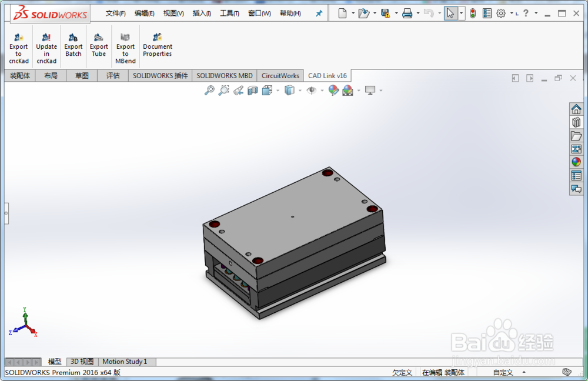The width and height of the screenshot is (588, 381).
Task: Create a new document icon
Action: (342, 14)
